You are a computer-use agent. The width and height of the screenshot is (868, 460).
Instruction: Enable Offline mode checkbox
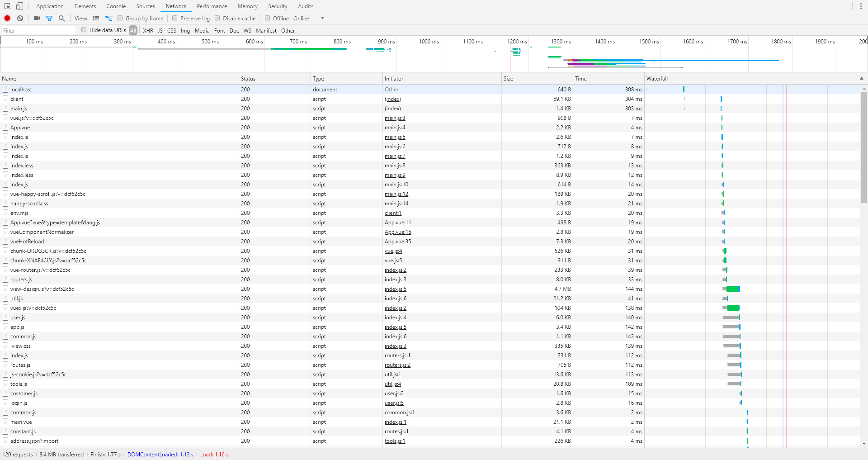pyautogui.click(x=268, y=18)
